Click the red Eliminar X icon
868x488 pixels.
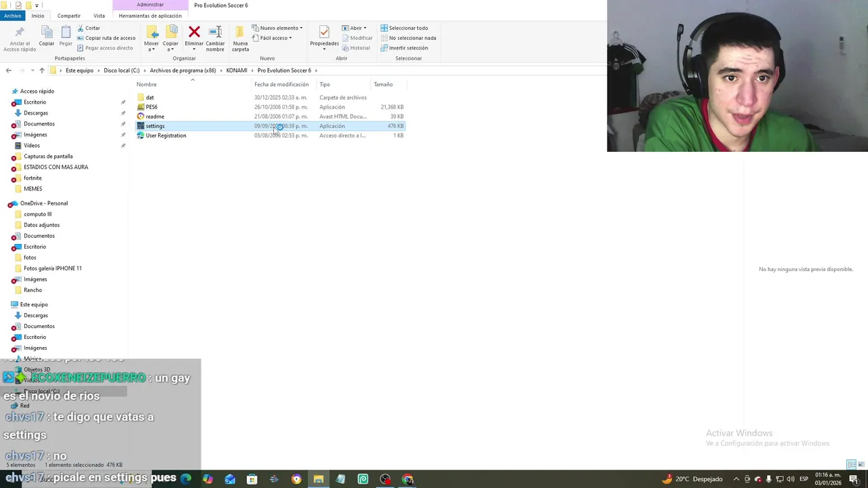[194, 32]
